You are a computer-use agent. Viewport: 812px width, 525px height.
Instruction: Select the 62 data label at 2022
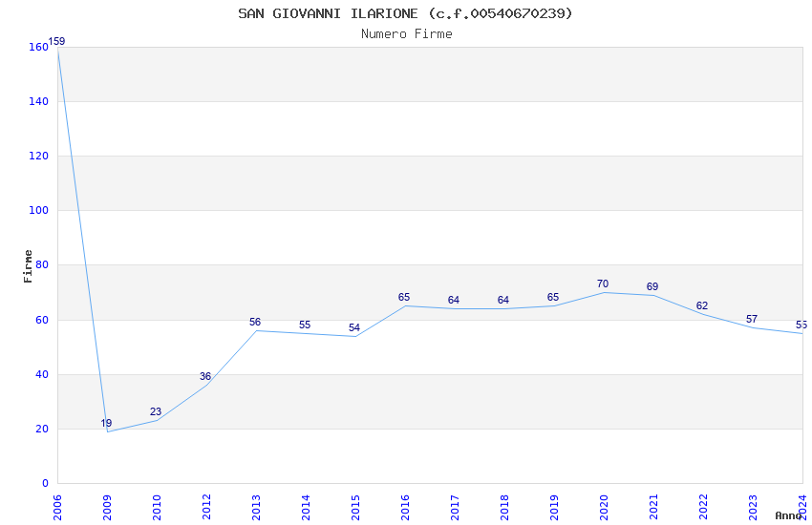(702, 305)
